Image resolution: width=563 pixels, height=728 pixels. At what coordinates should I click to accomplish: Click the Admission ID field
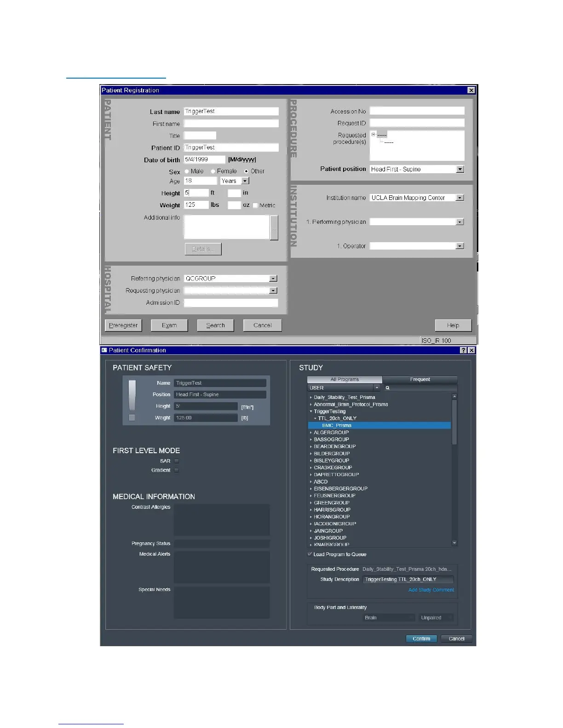[231, 302]
